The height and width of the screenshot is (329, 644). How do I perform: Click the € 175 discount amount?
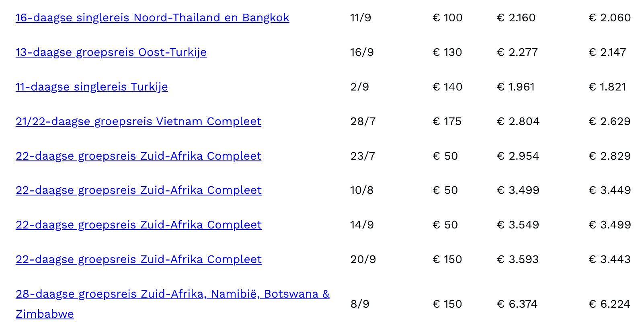447,121
